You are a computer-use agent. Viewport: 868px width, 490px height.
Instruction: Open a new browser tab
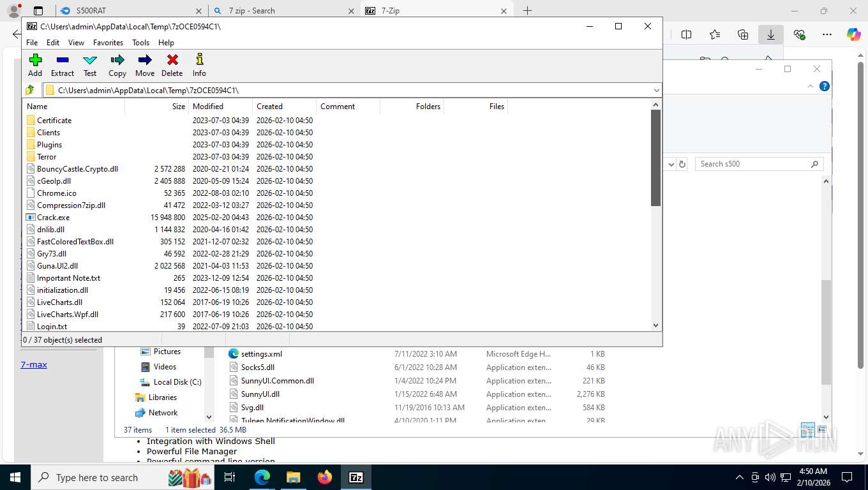527,11
